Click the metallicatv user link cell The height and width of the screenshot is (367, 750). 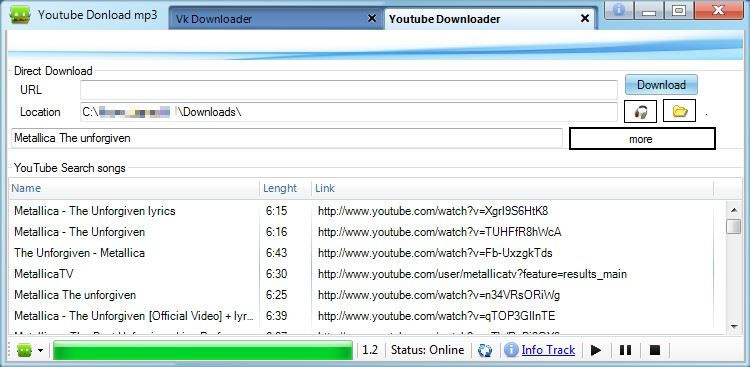[472, 274]
